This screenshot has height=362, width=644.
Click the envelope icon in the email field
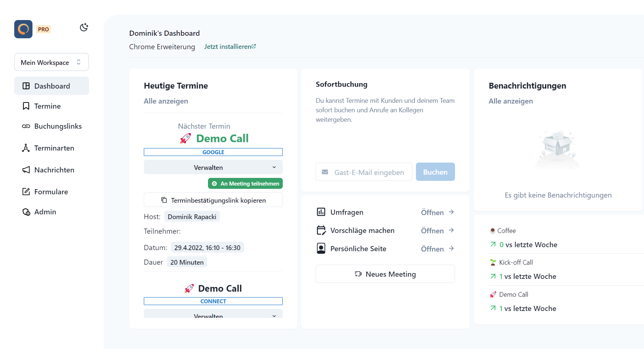point(325,172)
